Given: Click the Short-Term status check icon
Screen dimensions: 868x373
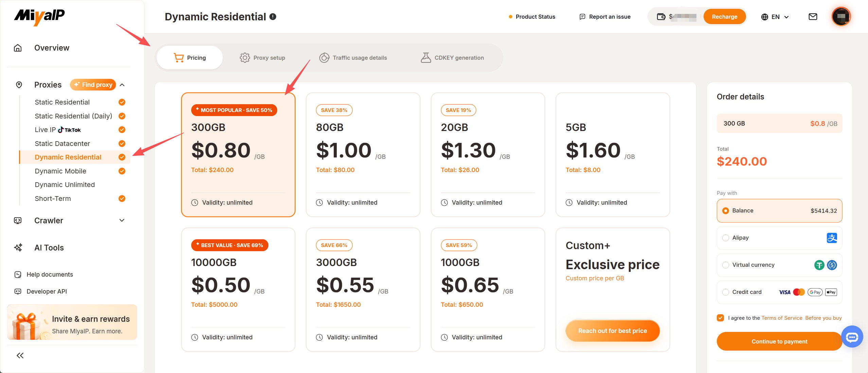Looking at the screenshot, I should click(122, 199).
